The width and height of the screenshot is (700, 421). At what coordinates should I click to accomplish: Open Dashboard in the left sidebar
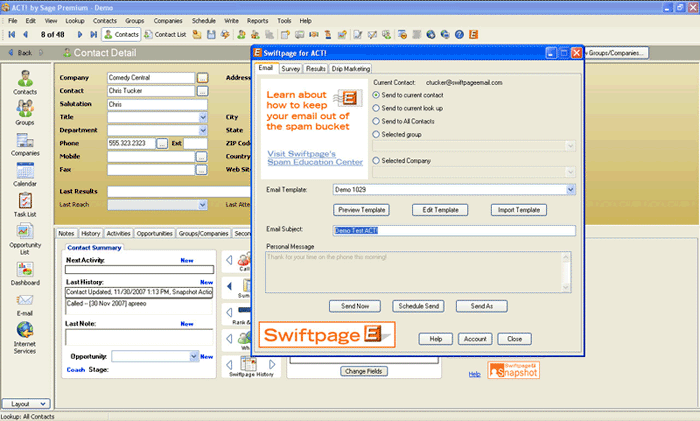(x=25, y=273)
